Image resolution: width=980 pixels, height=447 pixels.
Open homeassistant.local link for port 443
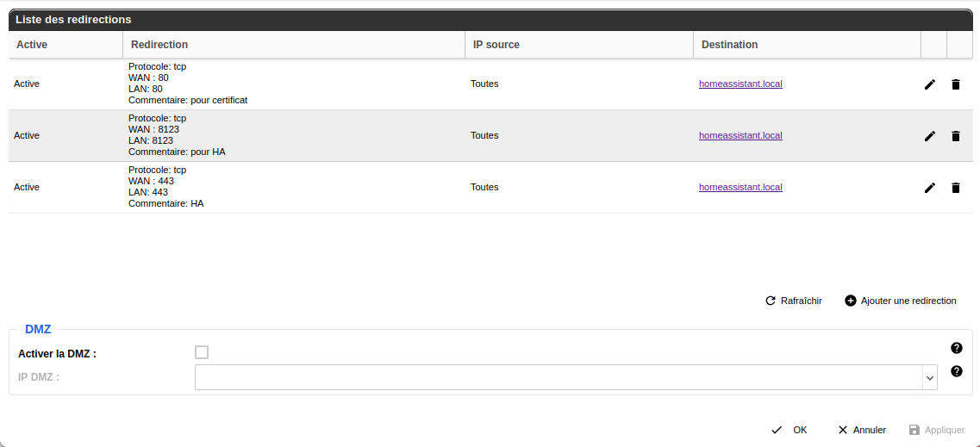click(740, 188)
